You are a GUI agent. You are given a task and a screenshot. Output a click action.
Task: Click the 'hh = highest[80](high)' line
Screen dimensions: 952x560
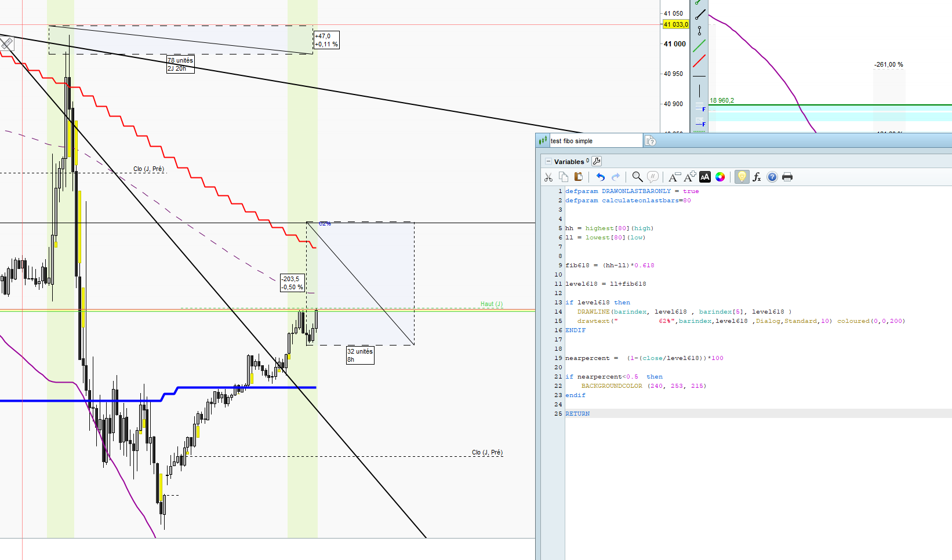tap(609, 228)
